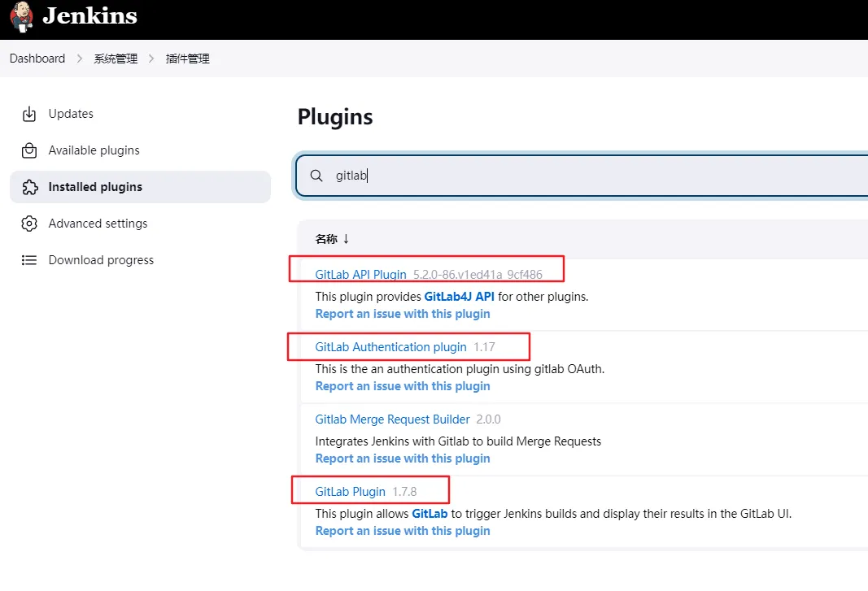Viewport: 868px width, 591px height.
Task: Click the Advanced settings gear icon
Action: (28, 224)
